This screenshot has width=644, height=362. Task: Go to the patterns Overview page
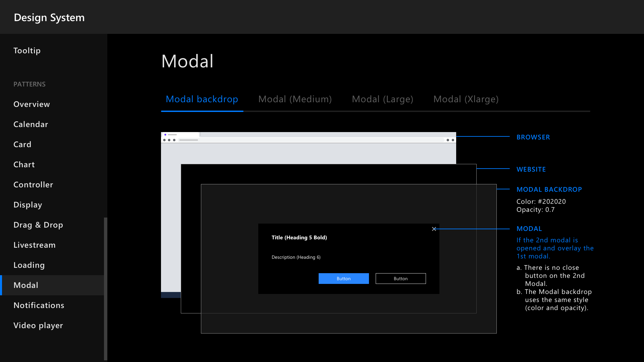[x=32, y=104]
